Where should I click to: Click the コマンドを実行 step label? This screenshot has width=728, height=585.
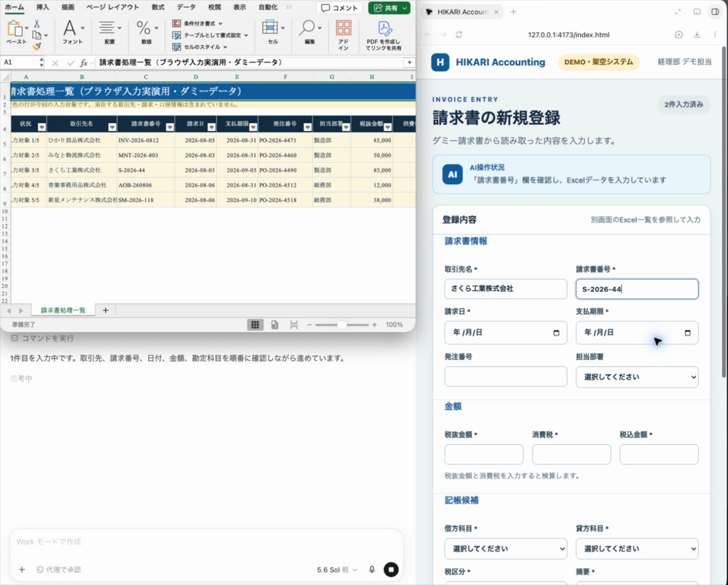pyautogui.click(x=42, y=338)
